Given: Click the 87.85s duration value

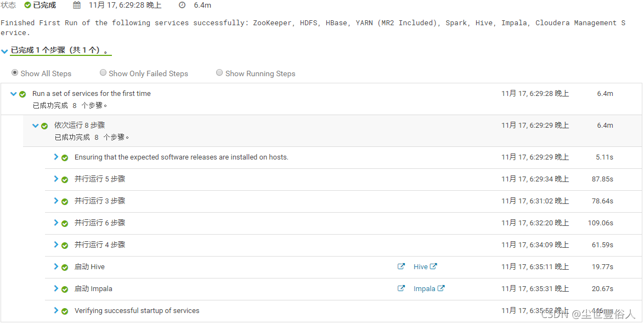Looking at the screenshot, I should [x=602, y=179].
